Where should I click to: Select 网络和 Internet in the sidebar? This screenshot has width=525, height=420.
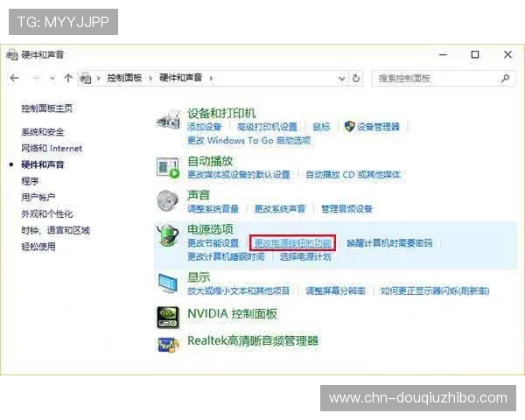tap(52, 148)
